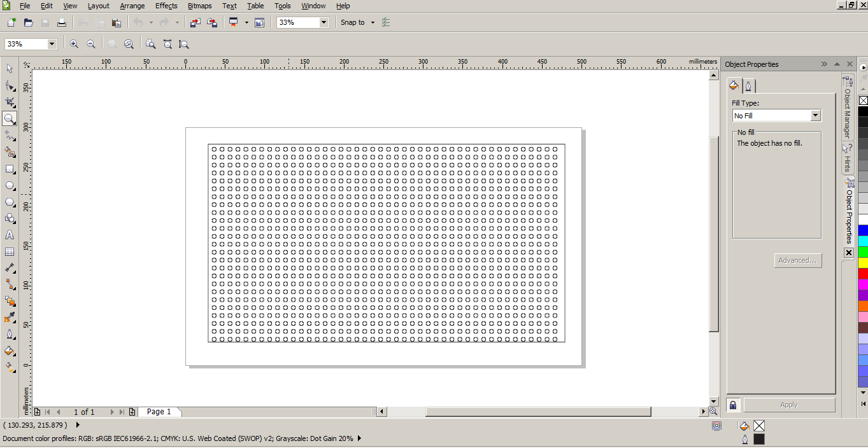Screen dimensions: 868x448
Task: Click the Advanced... button
Action: point(797,260)
